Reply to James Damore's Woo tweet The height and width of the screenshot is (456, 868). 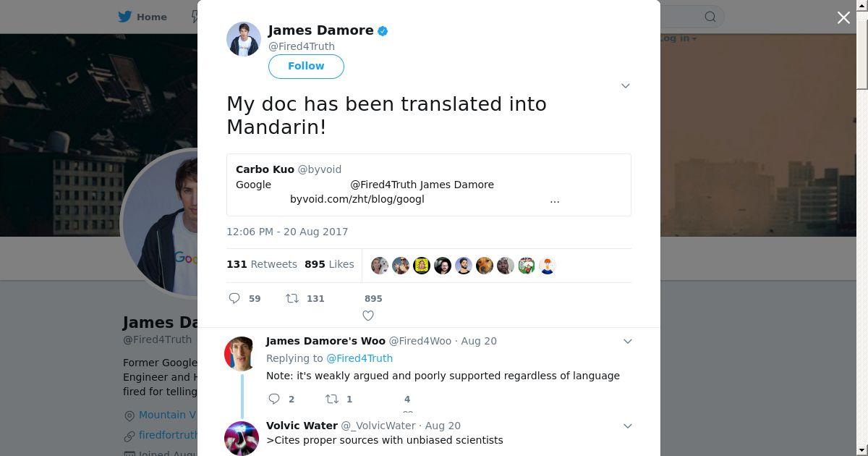(274, 399)
